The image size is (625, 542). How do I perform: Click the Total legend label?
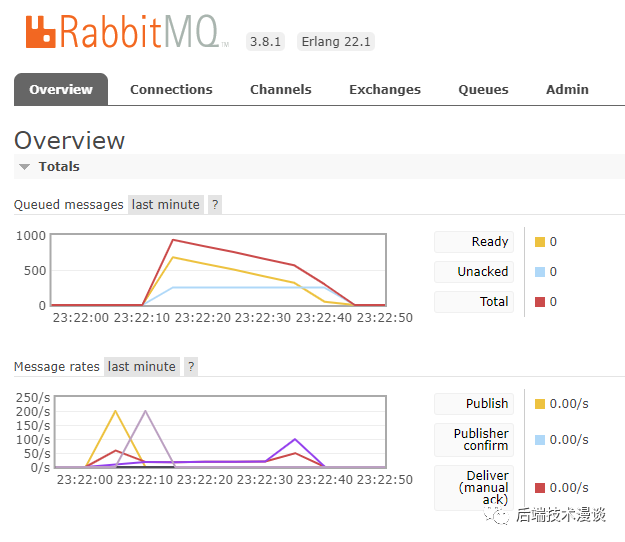[474, 302]
